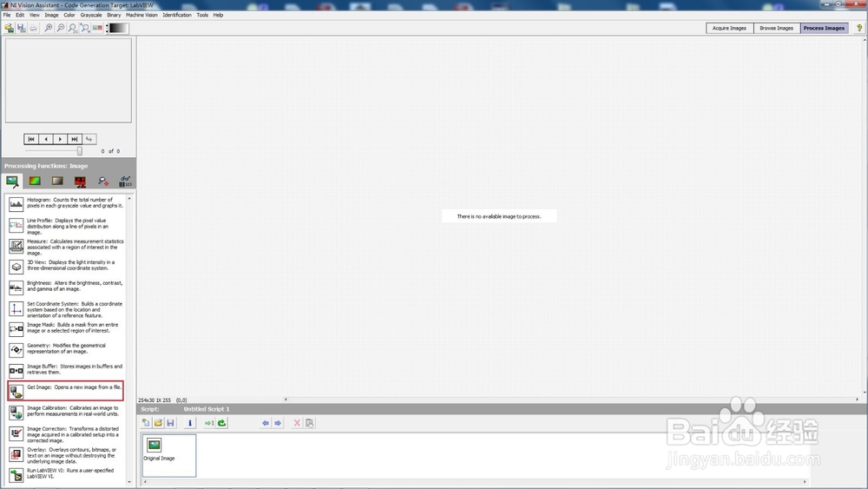
Task: Click the Zoom In magnifier icon
Action: (49, 28)
